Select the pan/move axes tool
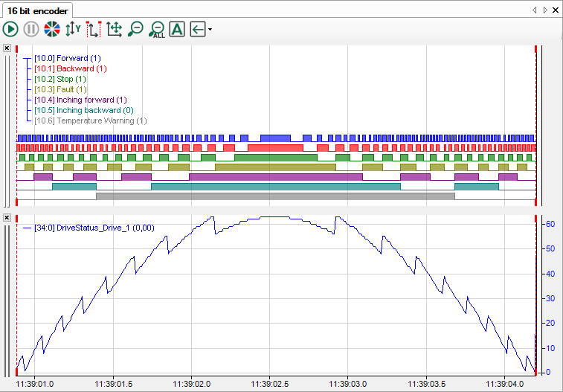563x392 pixels. [115, 30]
